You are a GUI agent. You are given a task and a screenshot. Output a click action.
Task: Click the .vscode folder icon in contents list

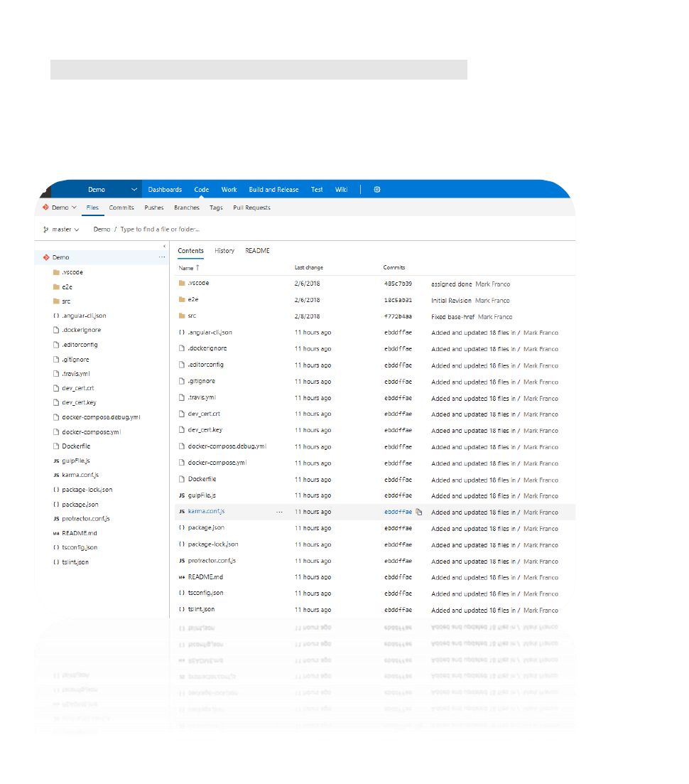pyautogui.click(x=182, y=283)
